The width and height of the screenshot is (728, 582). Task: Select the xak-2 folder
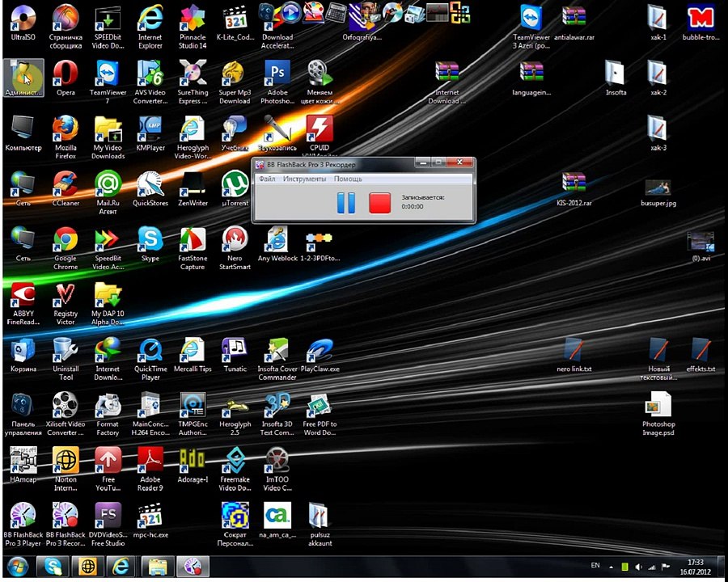(658, 78)
